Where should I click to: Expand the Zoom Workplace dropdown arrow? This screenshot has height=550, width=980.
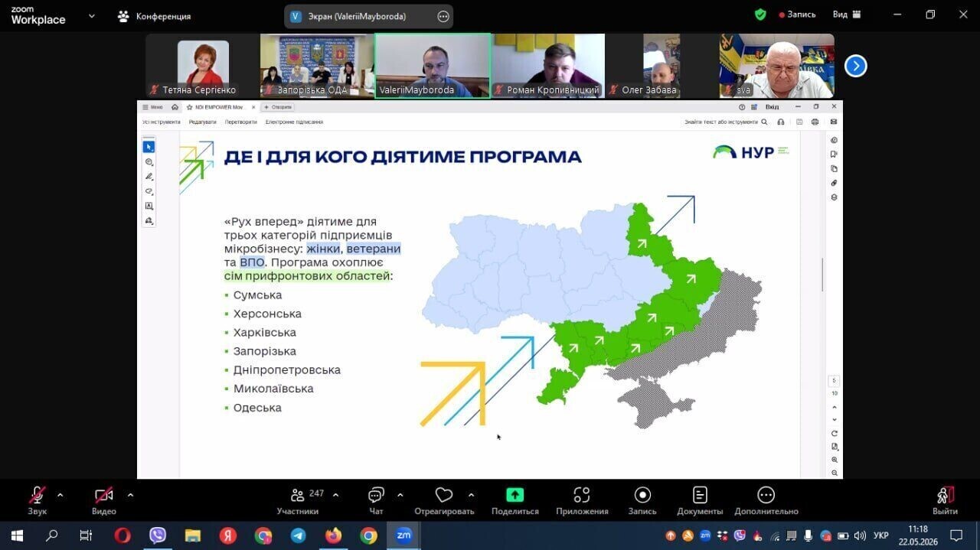(92, 16)
